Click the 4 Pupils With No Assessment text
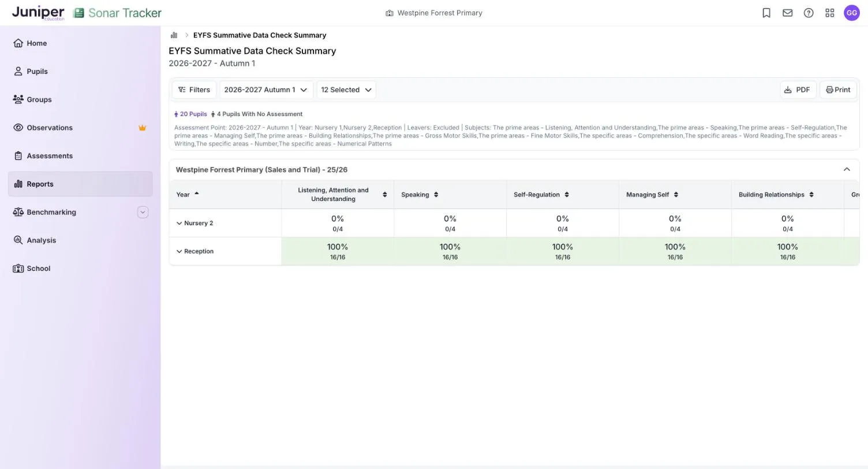The height and width of the screenshot is (469, 868). click(x=256, y=114)
